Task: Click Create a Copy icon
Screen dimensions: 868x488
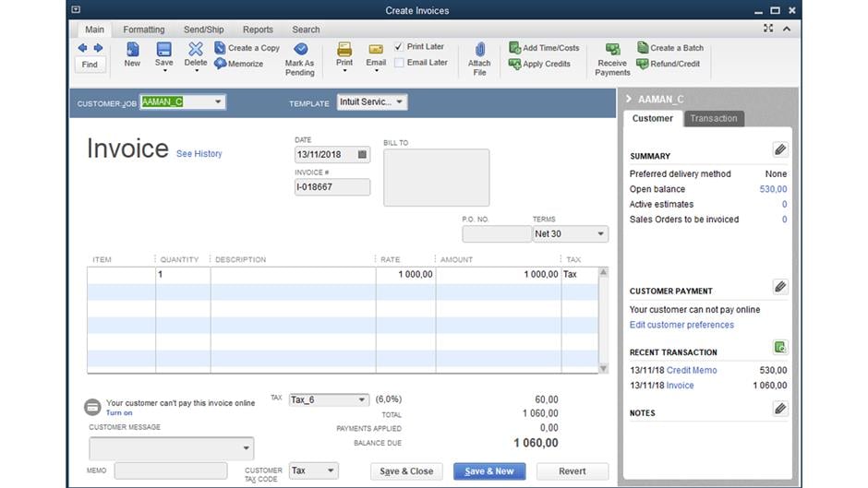Action: [221, 48]
